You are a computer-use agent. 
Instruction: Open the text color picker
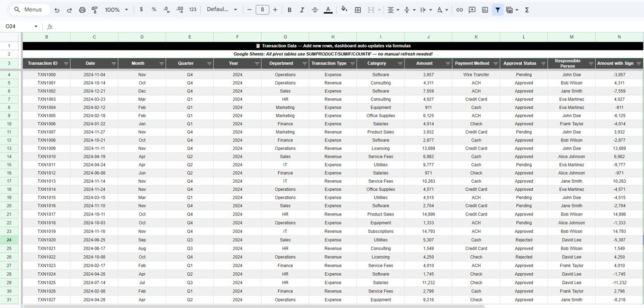[328, 10]
